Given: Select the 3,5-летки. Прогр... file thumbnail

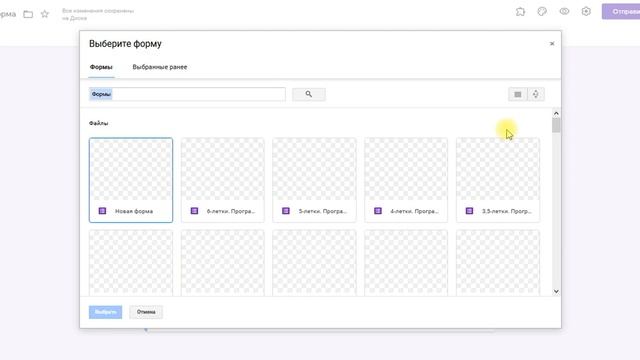Looking at the screenshot, I should (498, 180).
